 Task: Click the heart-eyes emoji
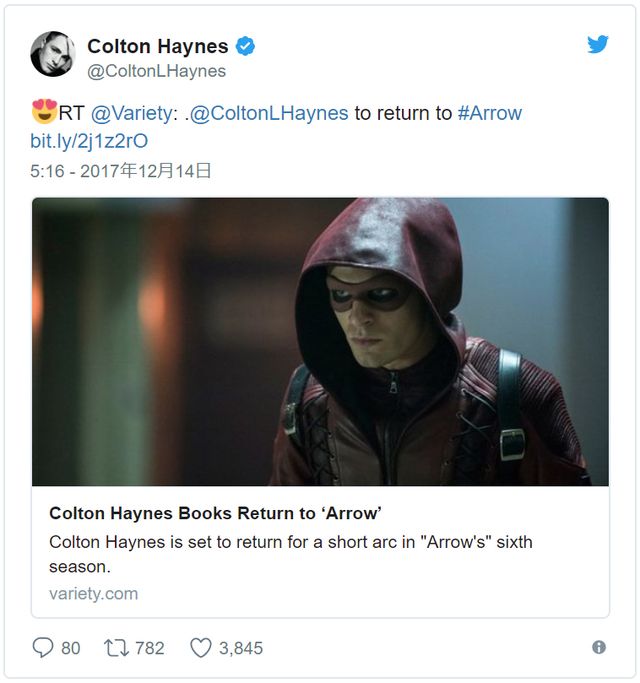click(x=44, y=112)
